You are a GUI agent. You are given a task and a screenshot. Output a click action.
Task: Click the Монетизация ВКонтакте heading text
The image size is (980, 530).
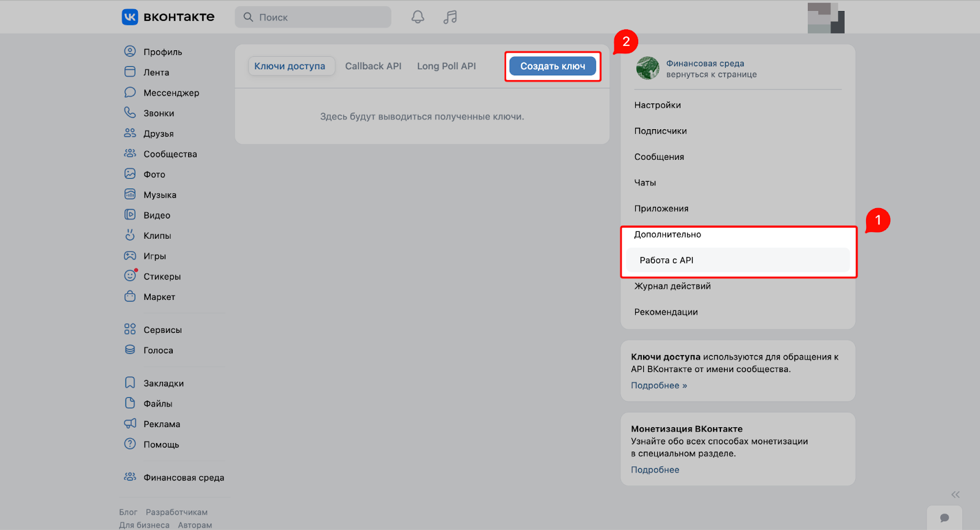(687, 429)
